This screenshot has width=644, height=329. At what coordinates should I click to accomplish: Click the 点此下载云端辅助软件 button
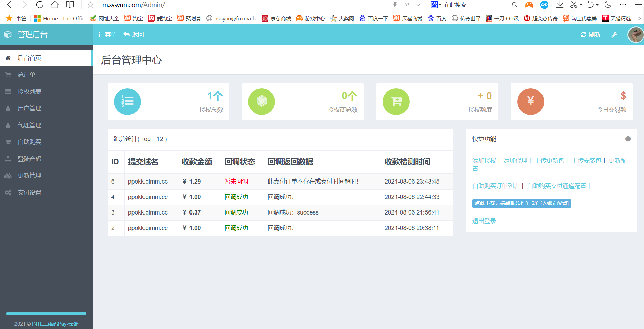522,203
